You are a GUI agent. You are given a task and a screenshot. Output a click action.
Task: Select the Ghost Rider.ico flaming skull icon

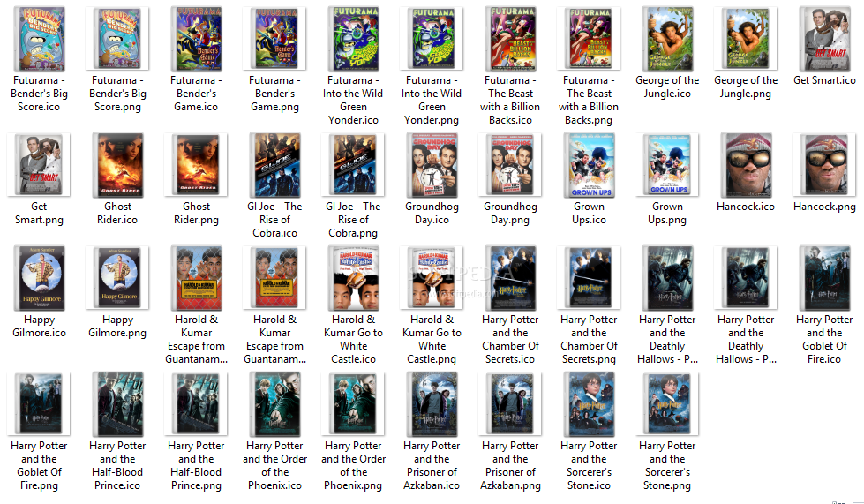[117, 165]
